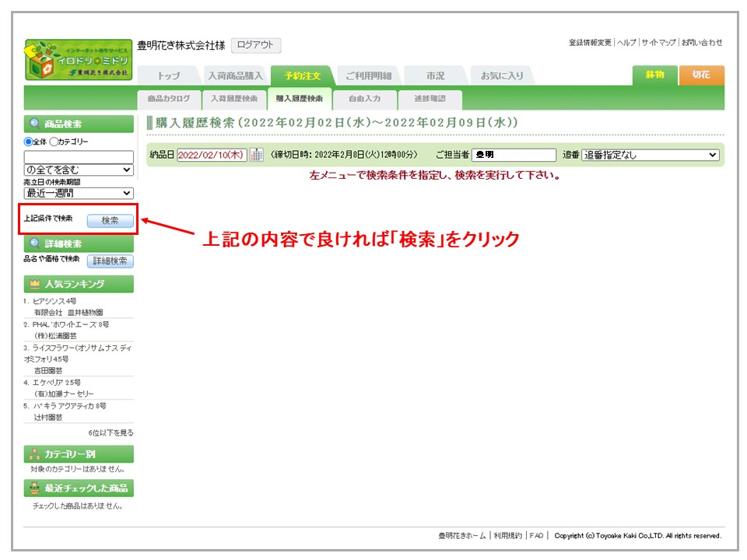Open the calendar picker beside delivery date
Screen dimensions: 747x560
(256, 155)
